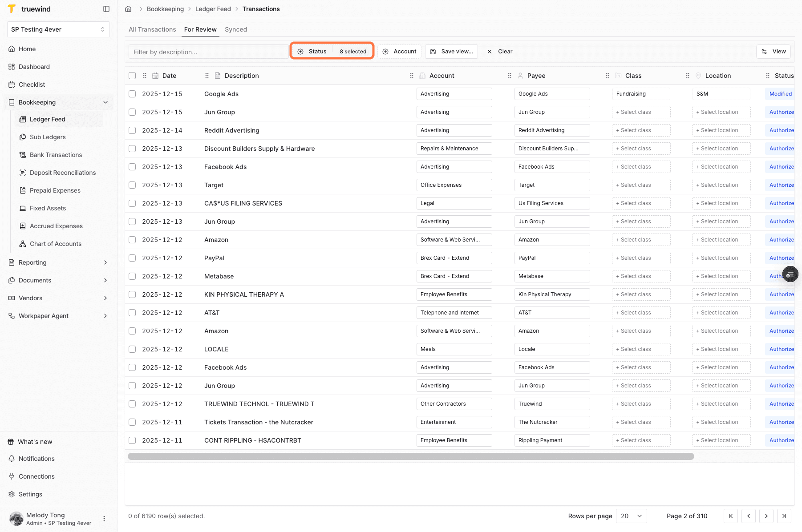This screenshot has width=802, height=532.
Task: Open the Account filter dropdown
Action: point(399,52)
